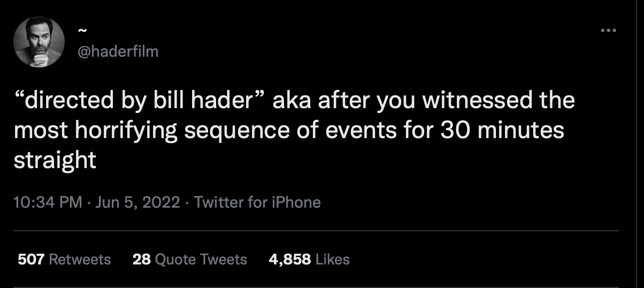Click the word "aka" in the tweet
644x288 pixels.
tap(292, 101)
